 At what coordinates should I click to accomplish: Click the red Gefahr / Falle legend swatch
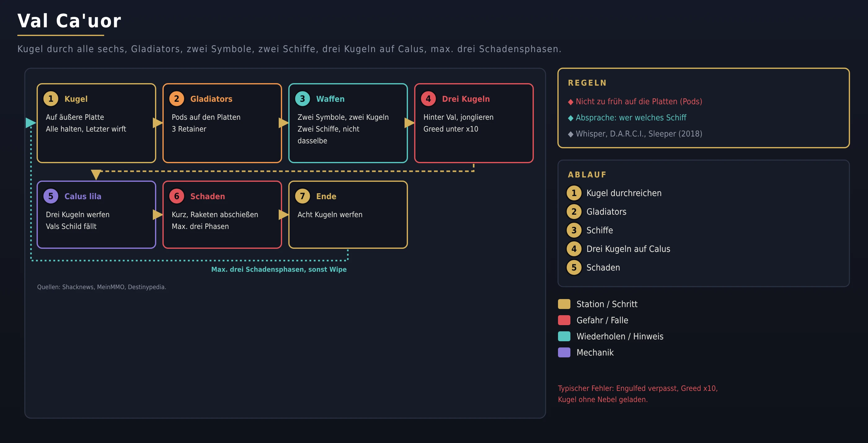tap(564, 320)
